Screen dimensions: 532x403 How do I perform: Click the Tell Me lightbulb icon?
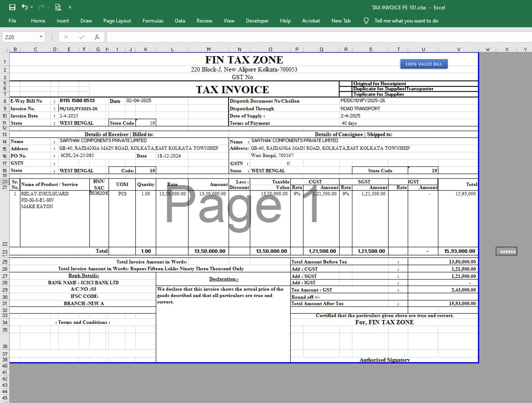pyautogui.click(x=366, y=21)
